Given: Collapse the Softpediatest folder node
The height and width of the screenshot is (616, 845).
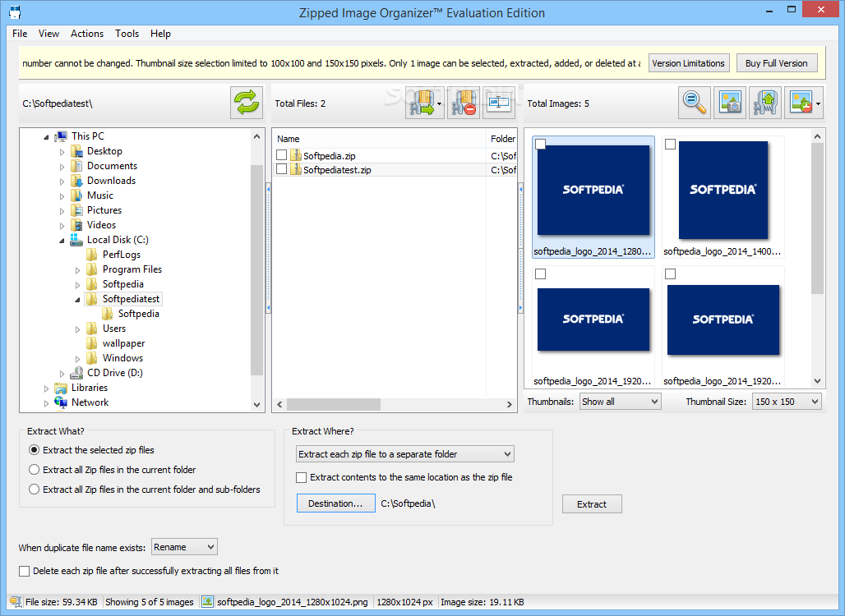Looking at the screenshot, I should (x=77, y=300).
